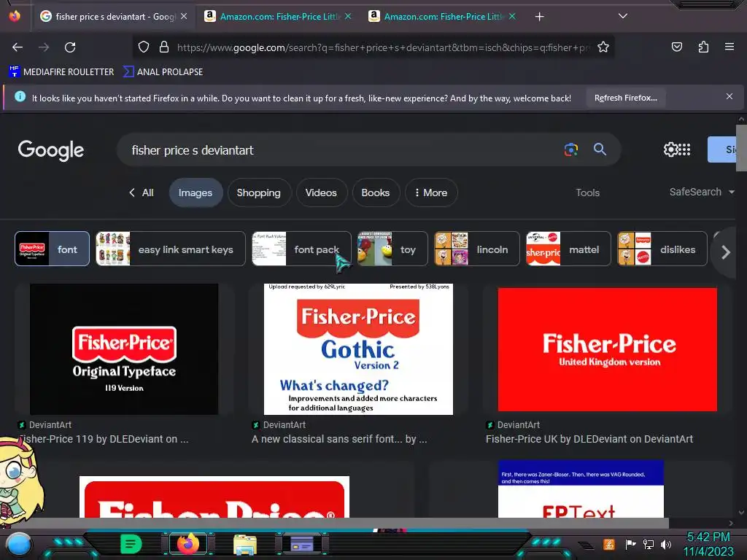747x560 pixels.
Task: Open the Firefox hamburger application menu
Action: tap(729, 47)
